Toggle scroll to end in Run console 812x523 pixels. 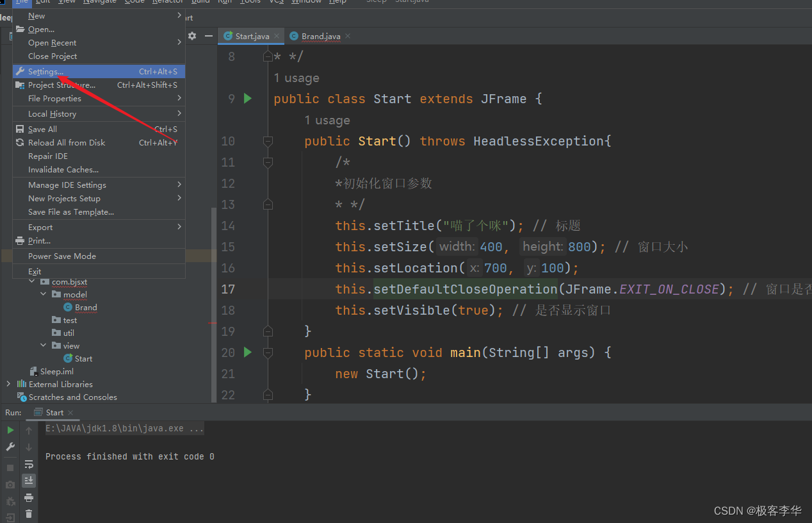tap(29, 480)
